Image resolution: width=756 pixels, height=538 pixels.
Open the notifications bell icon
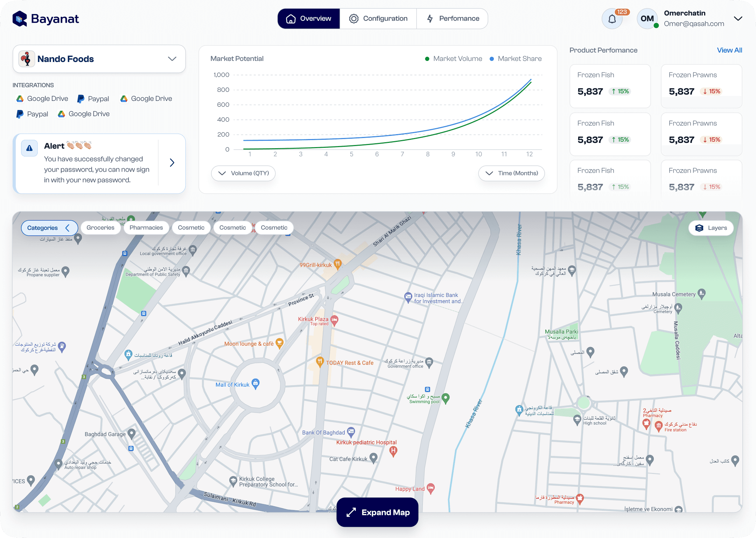coord(612,19)
